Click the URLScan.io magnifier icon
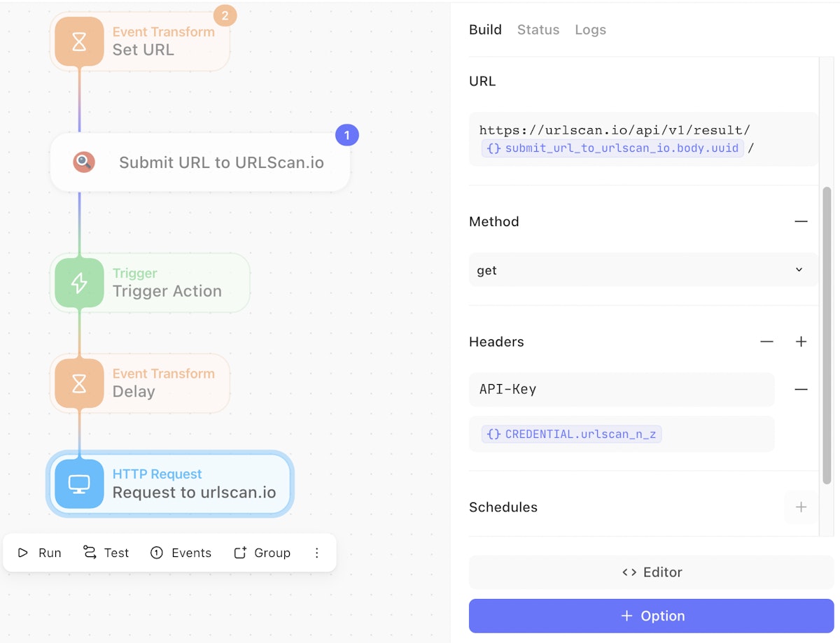This screenshot has width=840, height=643. click(x=84, y=162)
